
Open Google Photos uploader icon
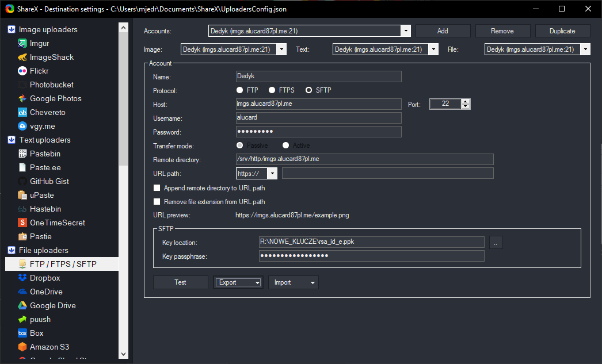coord(22,98)
